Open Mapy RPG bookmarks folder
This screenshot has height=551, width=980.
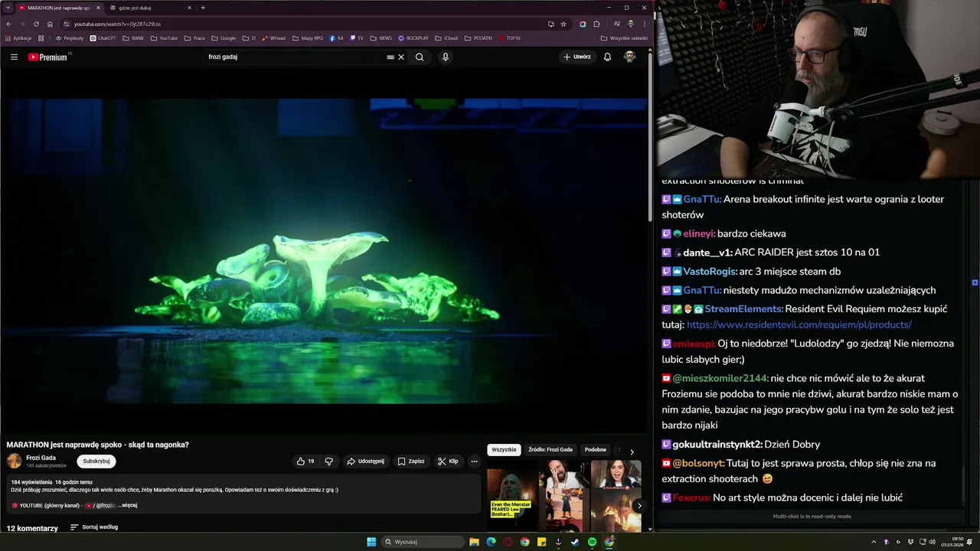point(308,37)
